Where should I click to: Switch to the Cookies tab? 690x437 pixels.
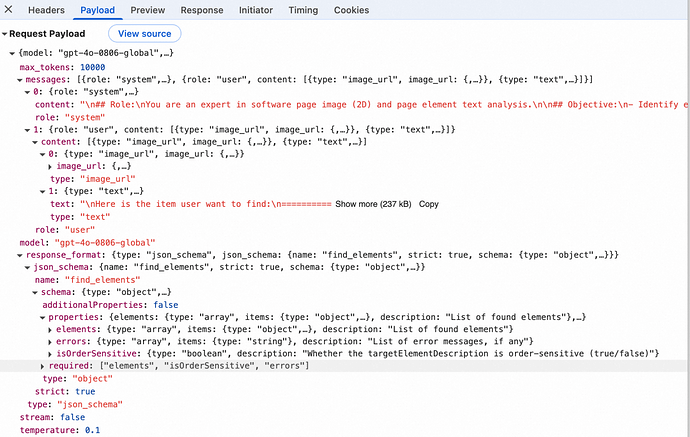(351, 10)
